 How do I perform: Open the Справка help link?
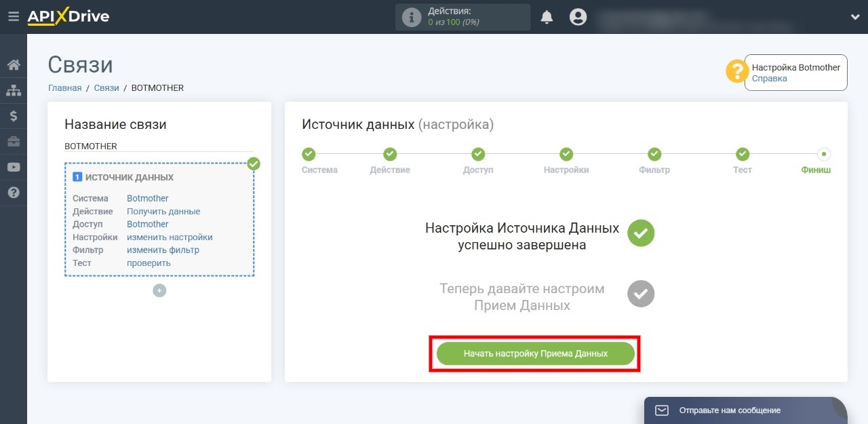click(x=770, y=79)
